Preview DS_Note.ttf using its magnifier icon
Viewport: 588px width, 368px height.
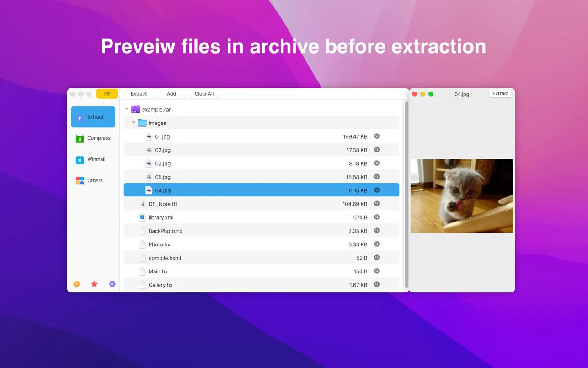pyautogui.click(x=377, y=204)
